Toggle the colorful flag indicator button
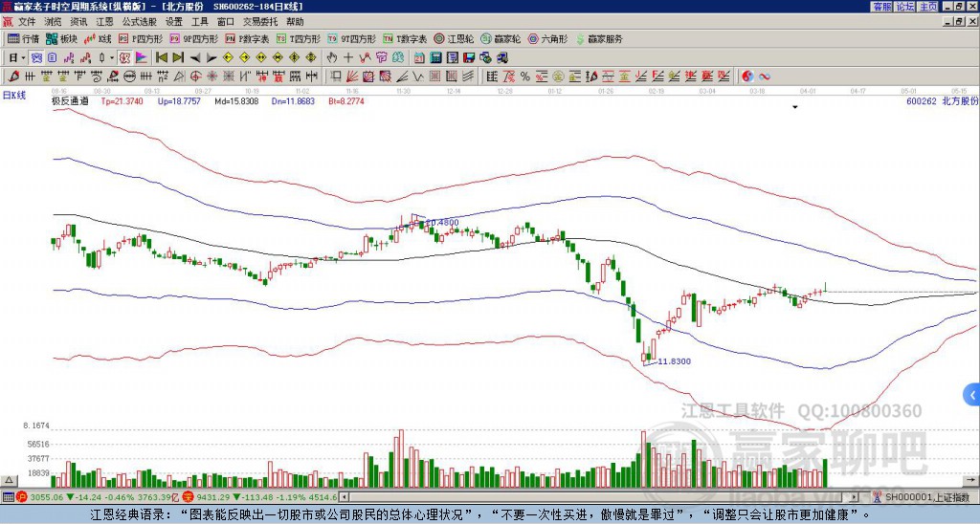 [x=142, y=57]
